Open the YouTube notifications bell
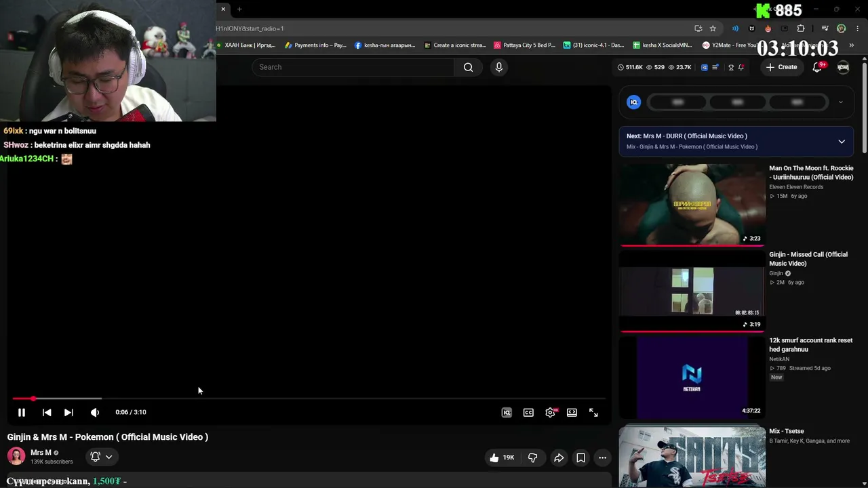 [818, 66]
